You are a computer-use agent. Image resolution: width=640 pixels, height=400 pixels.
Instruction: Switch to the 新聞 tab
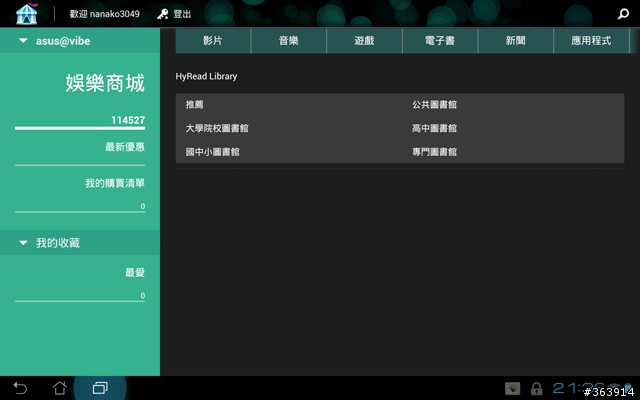[515, 40]
